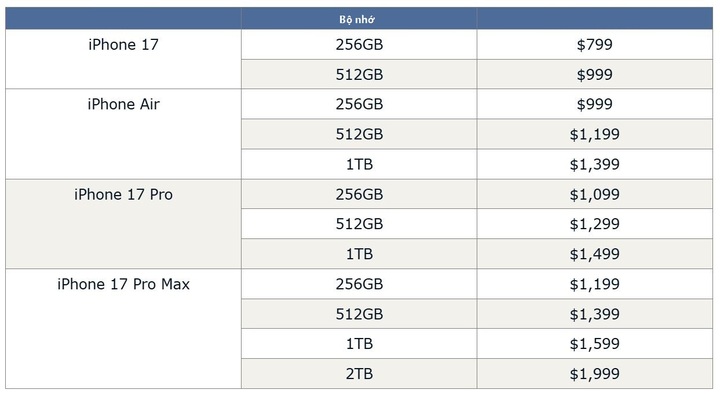The width and height of the screenshot is (720, 397).
Task: Click iPhone Air 1TB storage cell
Action: (x=359, y=164)
